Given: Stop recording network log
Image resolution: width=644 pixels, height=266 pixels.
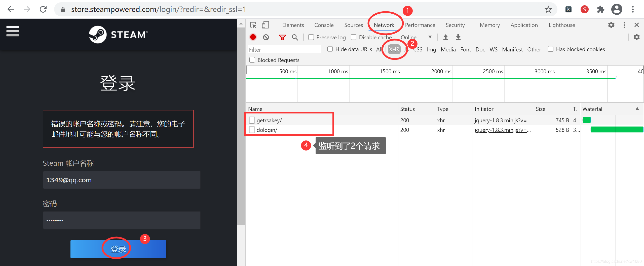Looking at the screenshot, I should 253,37.
